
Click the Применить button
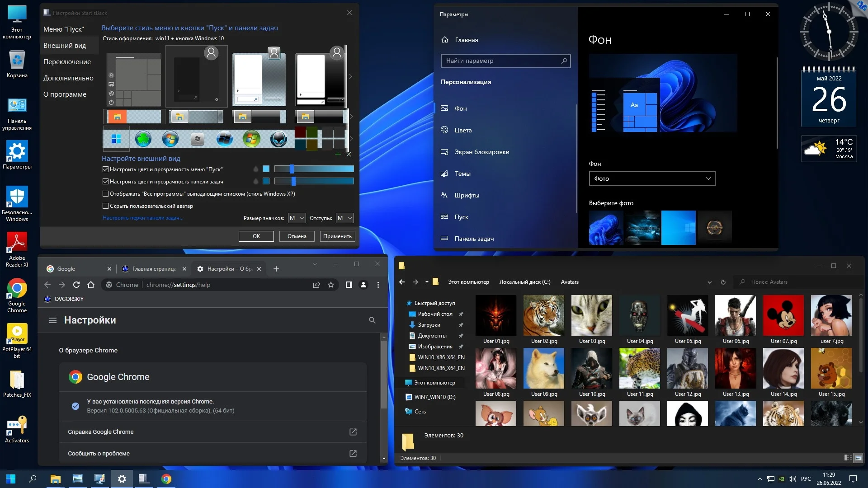(337, 236)
